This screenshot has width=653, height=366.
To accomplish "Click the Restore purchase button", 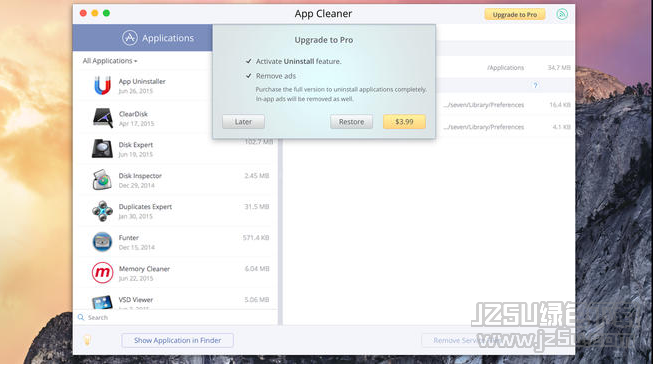I will [x=351, y=122].
